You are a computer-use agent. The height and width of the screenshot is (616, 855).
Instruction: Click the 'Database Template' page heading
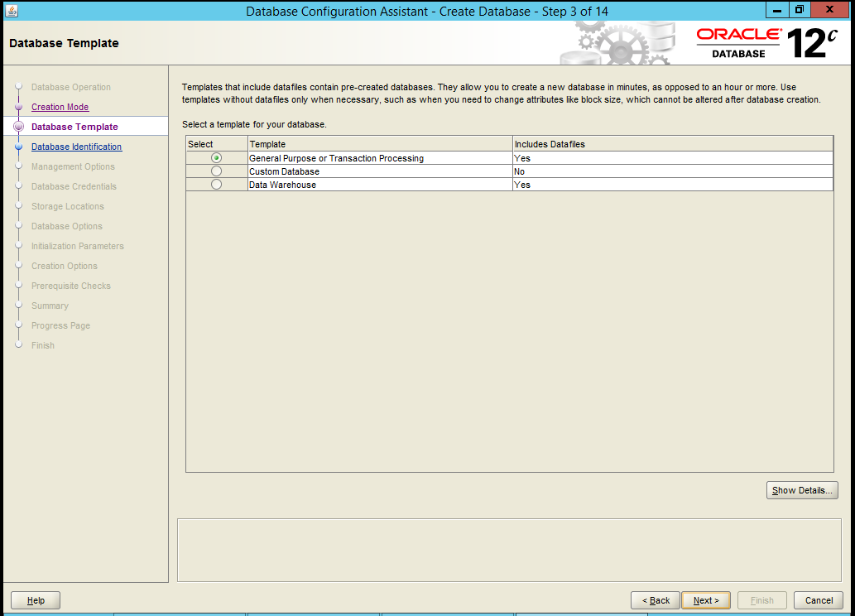point(64,43)
